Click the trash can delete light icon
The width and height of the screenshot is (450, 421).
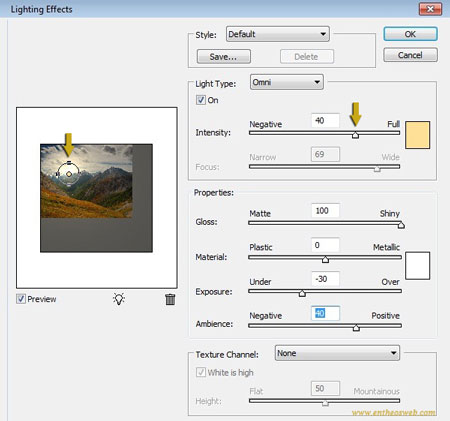[170, 299]
